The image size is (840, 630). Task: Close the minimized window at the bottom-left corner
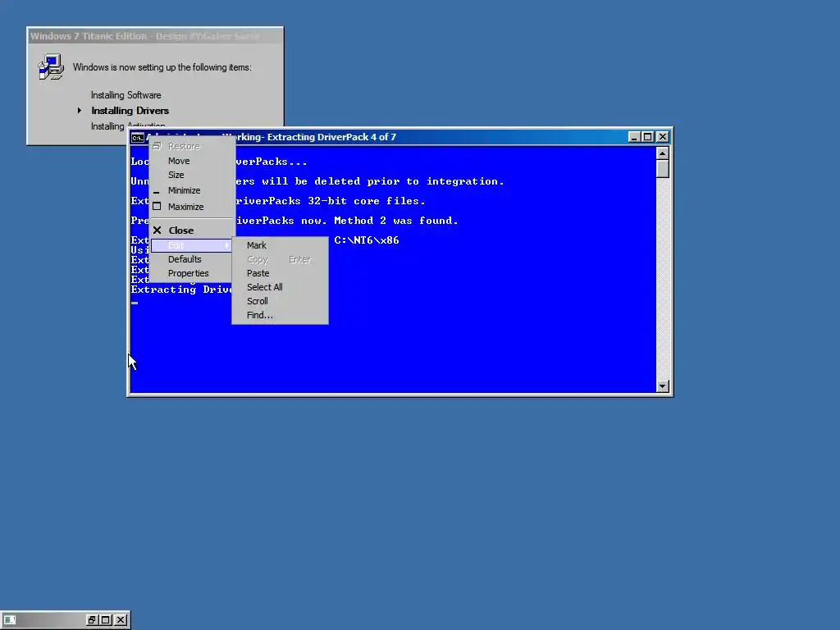[x=121, y=620]
